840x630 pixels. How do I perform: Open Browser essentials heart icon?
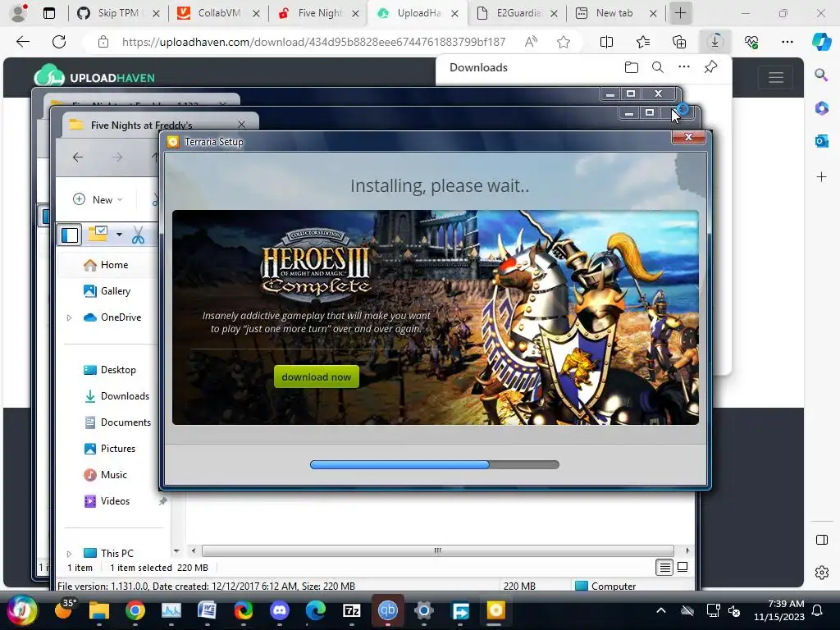[x=751, y=42]
